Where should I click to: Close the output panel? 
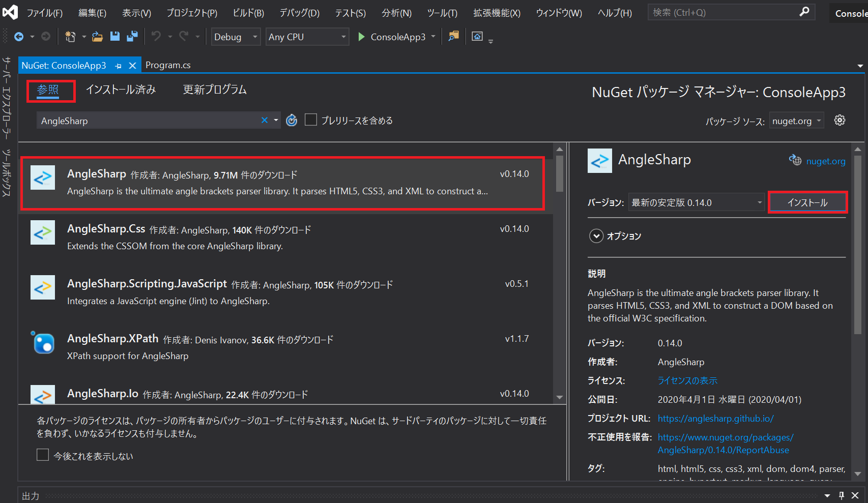(x=855, y=495)
